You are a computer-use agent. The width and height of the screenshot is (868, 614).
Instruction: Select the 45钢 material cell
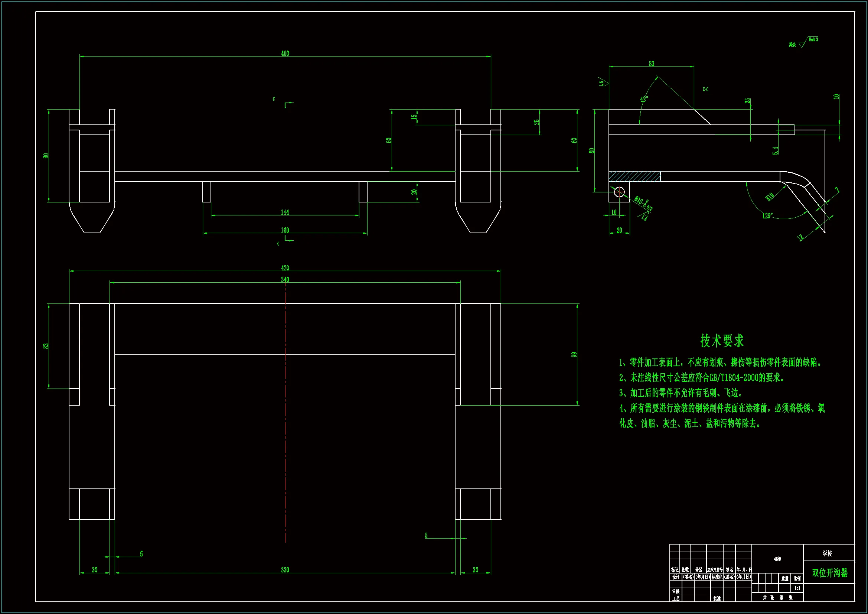(777, 559)
